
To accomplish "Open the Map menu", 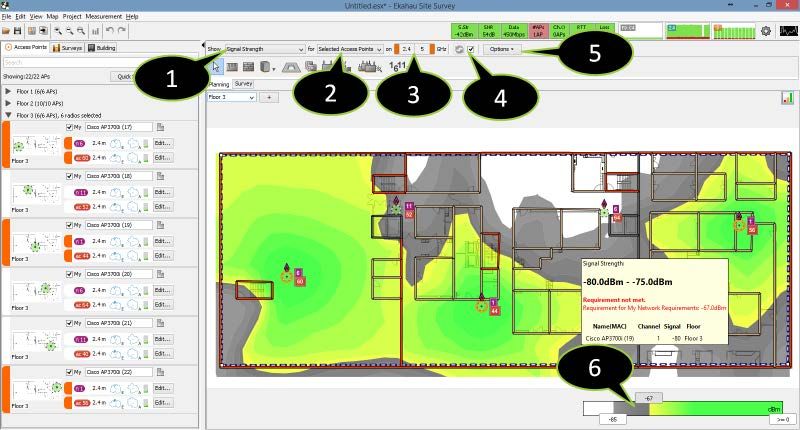I will point(52,16).
